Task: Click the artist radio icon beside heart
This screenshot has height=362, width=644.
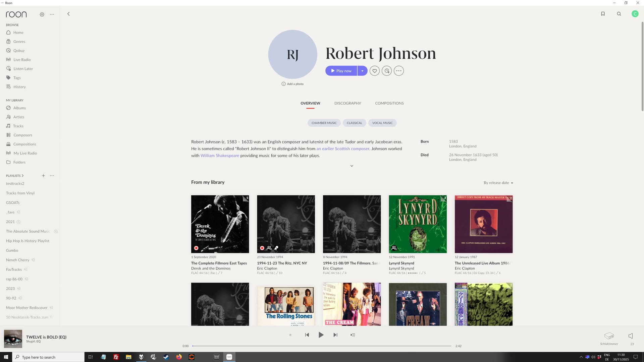Action: tap(387, 71)
